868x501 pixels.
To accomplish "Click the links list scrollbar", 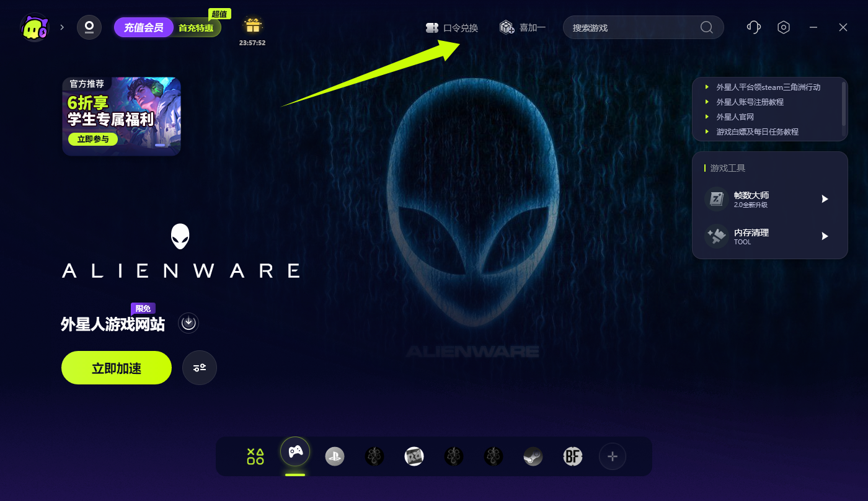I will coord(844,104).
